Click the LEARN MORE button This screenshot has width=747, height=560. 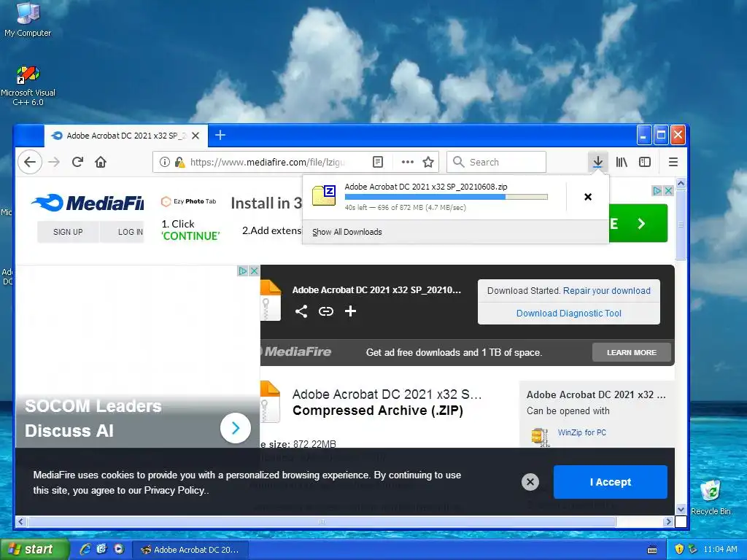point(631,352)
